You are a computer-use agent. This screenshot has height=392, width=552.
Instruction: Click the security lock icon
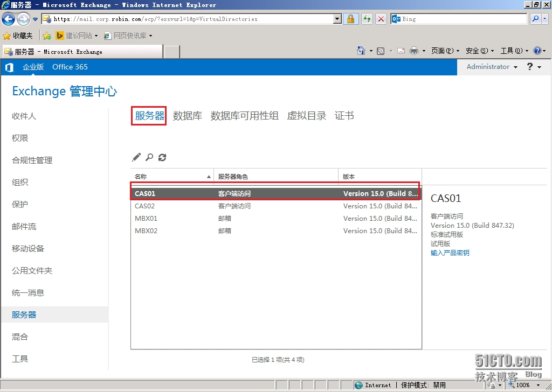(x=350, y=19)
